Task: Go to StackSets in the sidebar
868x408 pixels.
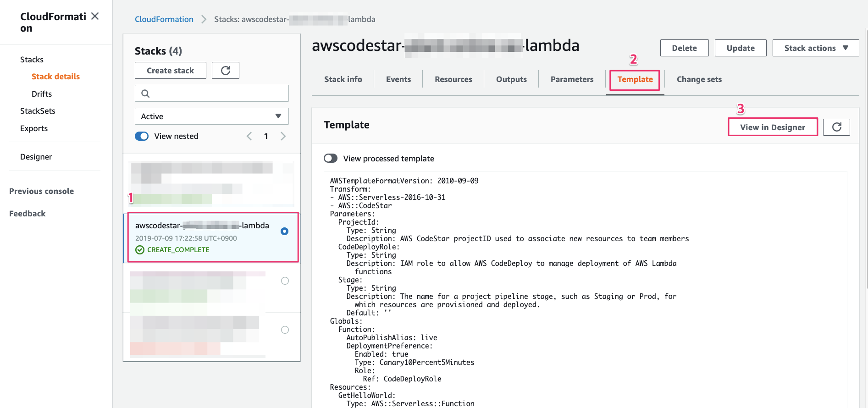Action: (38, 111)
